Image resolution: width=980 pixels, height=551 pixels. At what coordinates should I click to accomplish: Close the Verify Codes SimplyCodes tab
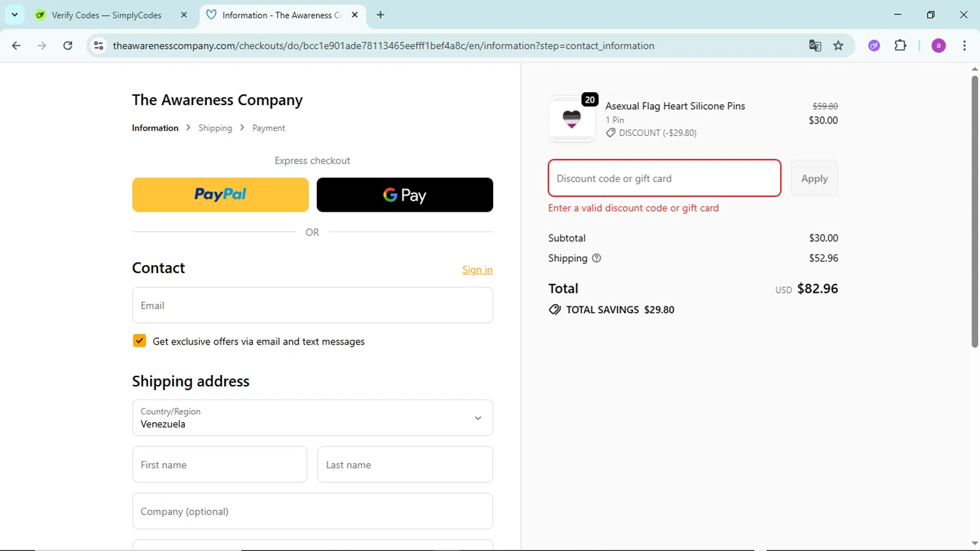[x=184, y=15]
